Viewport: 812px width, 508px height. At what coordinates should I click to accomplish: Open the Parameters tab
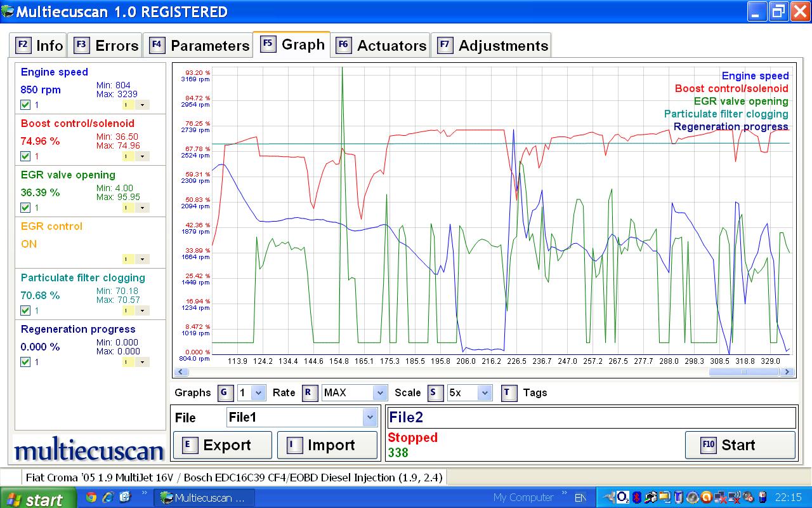tap(199, 46)
